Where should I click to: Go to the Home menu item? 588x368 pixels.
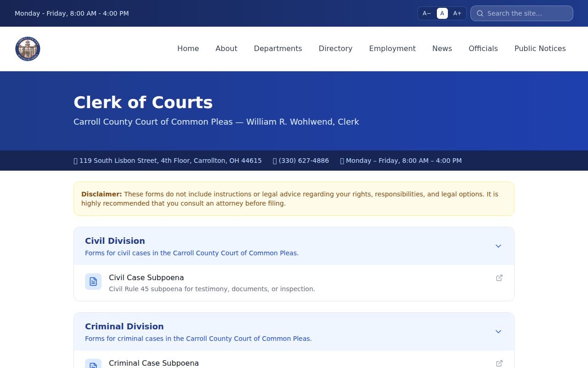point(188,49)
